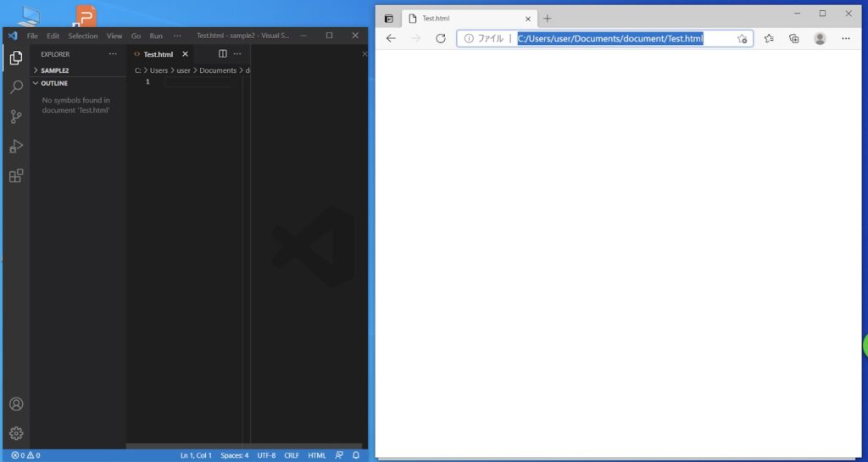Click the CRLF line ending indicator
Image resolution: width=868 pixels, height=462 pixels.
292,455
